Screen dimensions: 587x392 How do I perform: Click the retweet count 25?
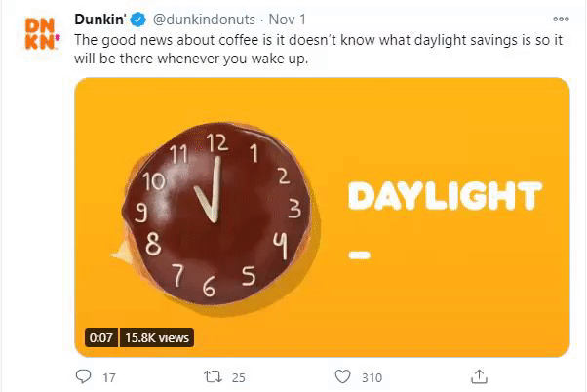tap(238, 377)
